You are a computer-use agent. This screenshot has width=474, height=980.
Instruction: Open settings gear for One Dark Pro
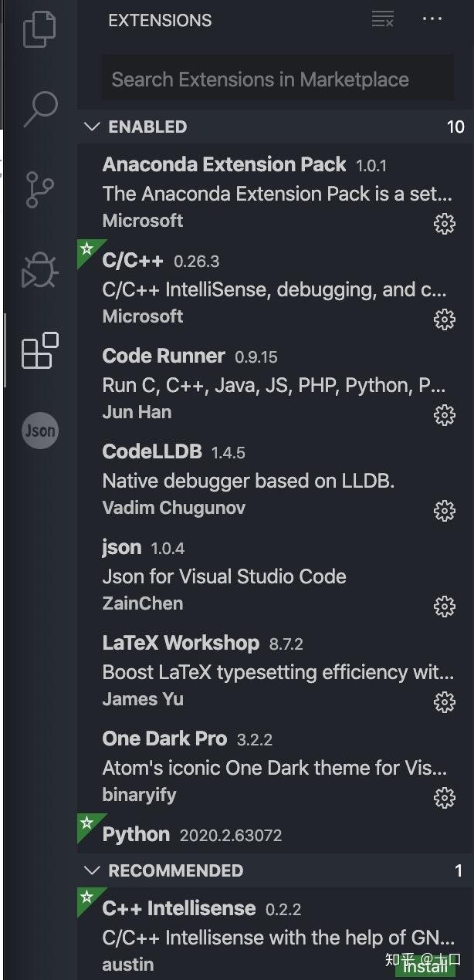pos(445,798)
